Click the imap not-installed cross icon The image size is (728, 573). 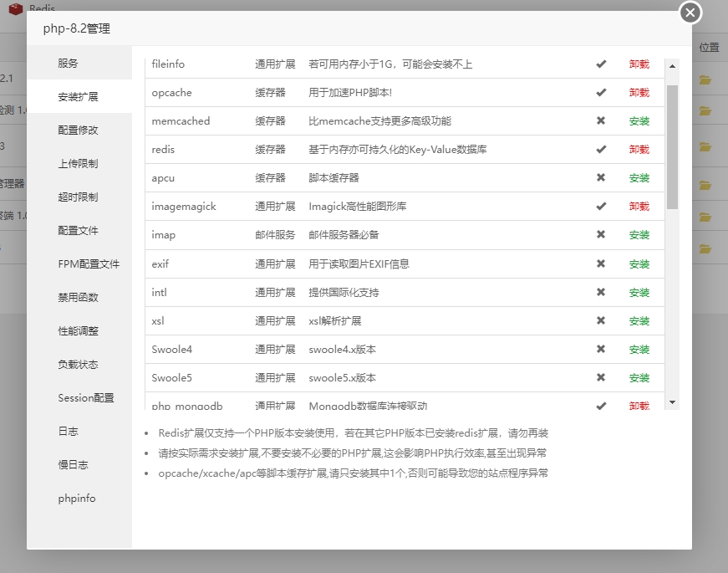pos(601,235)
